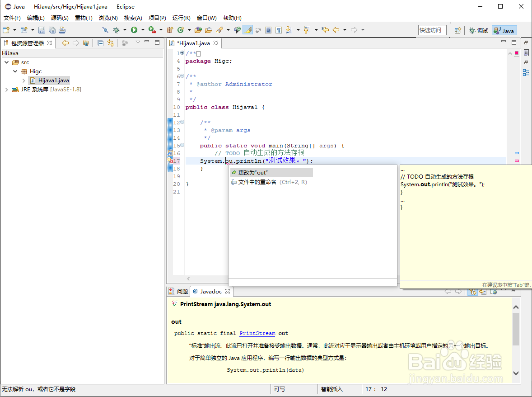Image resolution: width=532 pixels, height=397 pixels.
Task: Click Collapse All icon in Package Explorer
Action: (100, 43)
